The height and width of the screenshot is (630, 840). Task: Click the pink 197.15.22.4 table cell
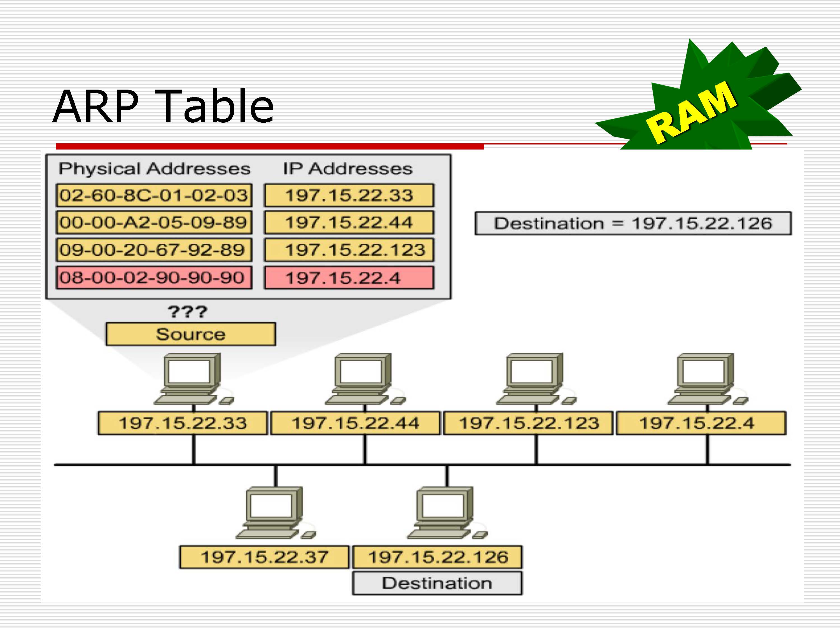click(349, 277)
